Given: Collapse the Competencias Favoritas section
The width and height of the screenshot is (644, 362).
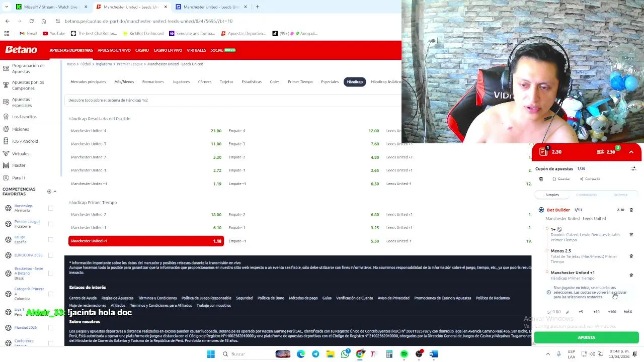Looking at the screenshot, I should pos(55,192).
